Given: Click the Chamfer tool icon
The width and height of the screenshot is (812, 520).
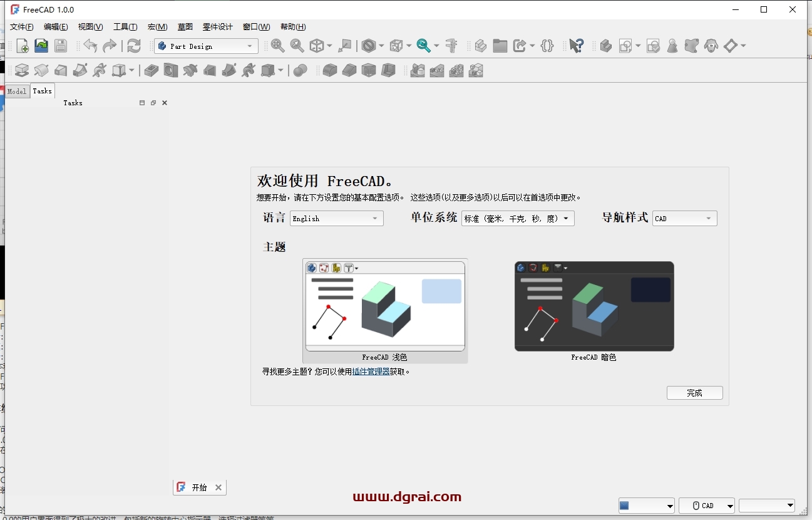Looking at the screenshot, I should [x=349, y=70].
